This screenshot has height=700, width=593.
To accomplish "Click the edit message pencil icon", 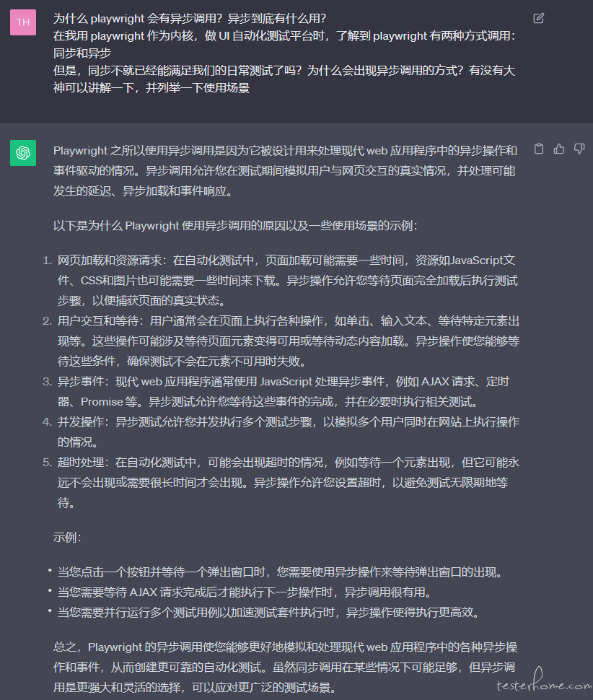I will tap(539, 18).
